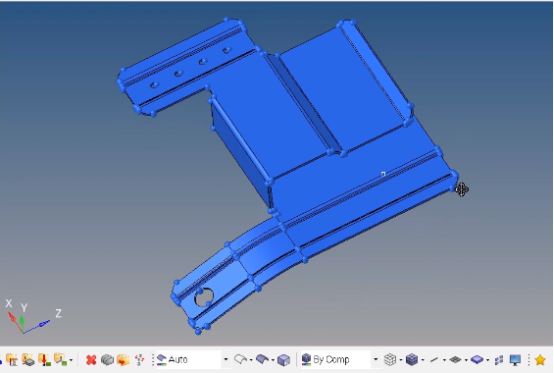Click the organize folder icon with red arrow
This screenshot has height=373, width=554.
pos(123,360)
